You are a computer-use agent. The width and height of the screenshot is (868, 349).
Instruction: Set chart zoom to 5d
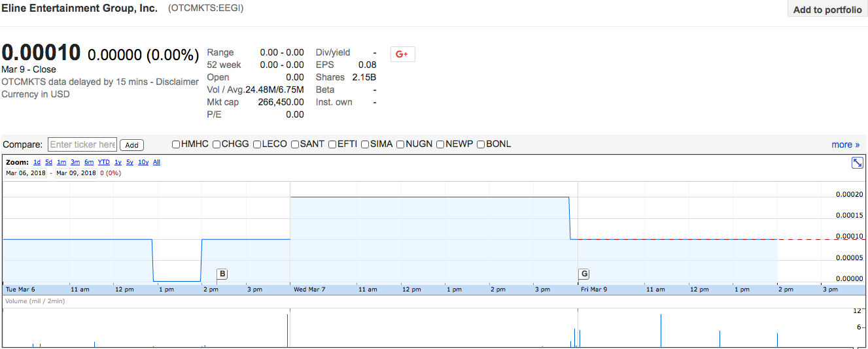coord(49,162)
